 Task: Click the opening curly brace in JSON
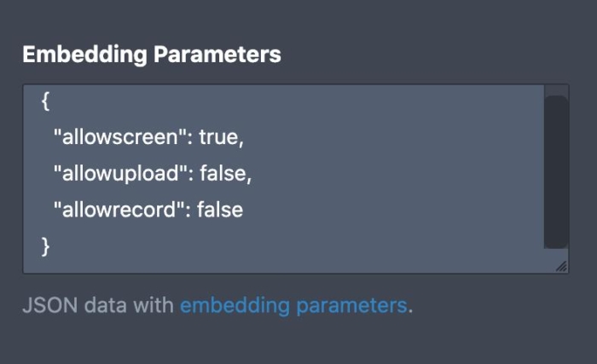coord(46,101)
